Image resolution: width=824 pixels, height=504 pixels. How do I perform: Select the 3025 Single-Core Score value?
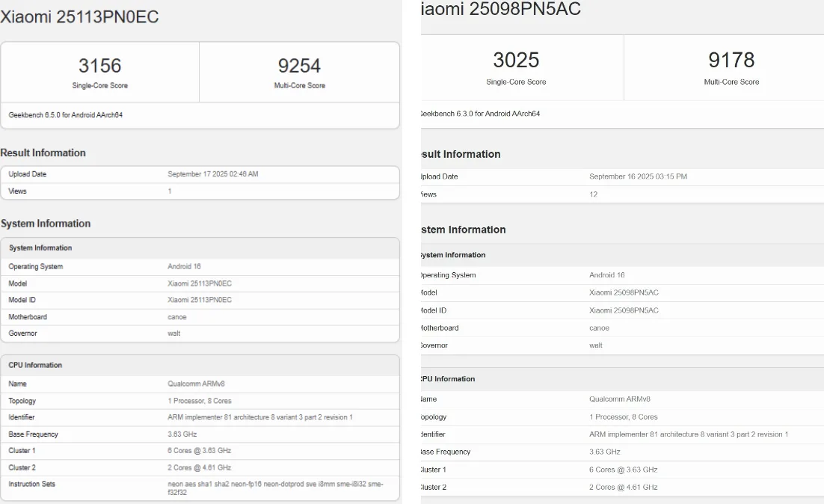click(x=516, y=60)
